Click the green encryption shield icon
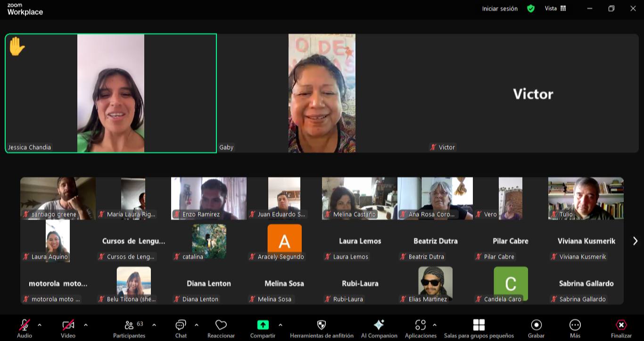This screenshot has width=644, height=341. click(531, 8)
